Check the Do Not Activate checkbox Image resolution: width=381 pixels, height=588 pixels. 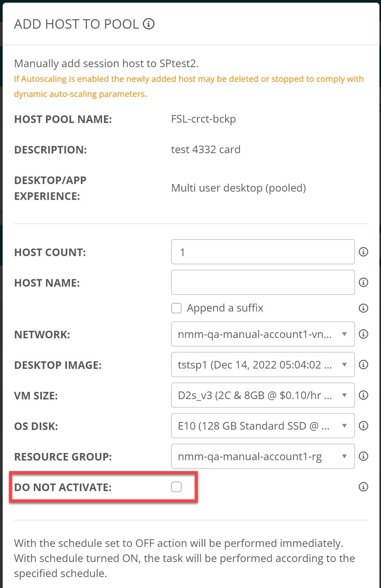point(176,487)
